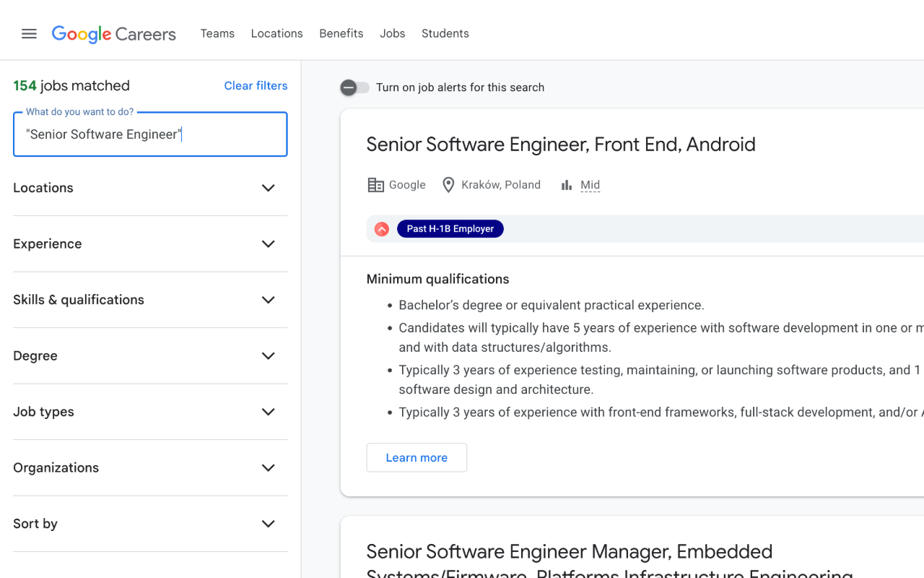Click the '154 jobs matched' text
The image size is (924, 578).
click(x=71, y=86)
